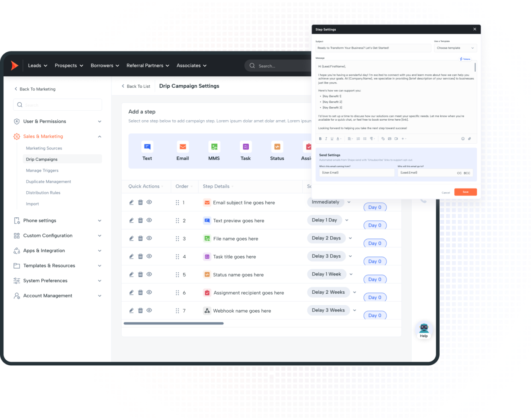Screen dimensions: 531x420
Task: Edit step 5 using the pencil icon
Action: 131,274
